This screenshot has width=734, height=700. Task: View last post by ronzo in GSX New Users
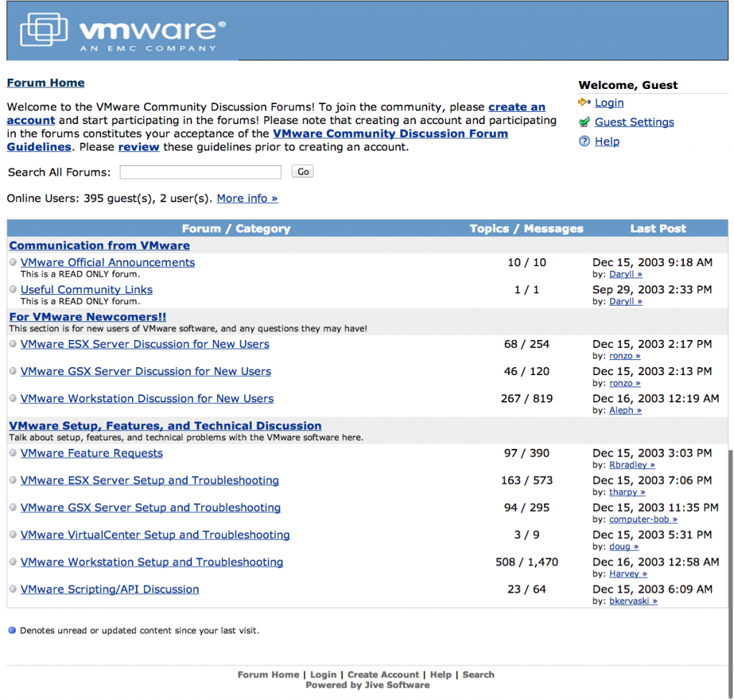click(x=624, y=383)
